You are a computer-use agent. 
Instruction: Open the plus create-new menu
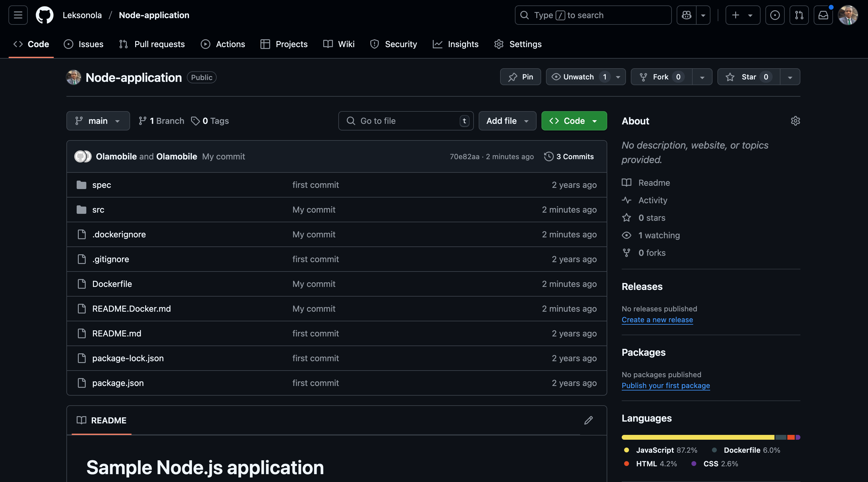point(743,15)
